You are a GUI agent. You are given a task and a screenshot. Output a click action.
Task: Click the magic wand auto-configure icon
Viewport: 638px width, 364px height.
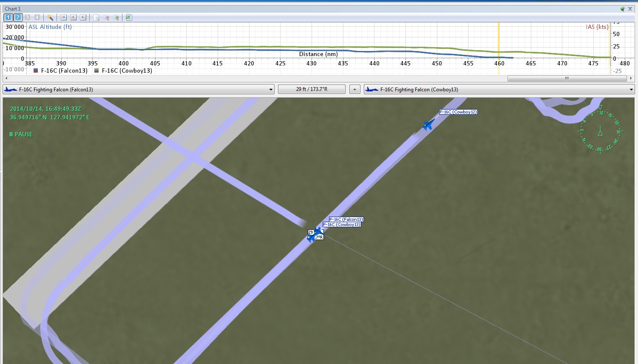click(50, 17)
